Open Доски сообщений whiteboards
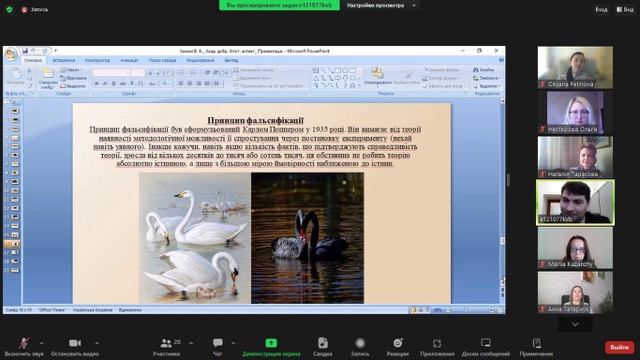The height and width of the screenshot is (360, 640). click(486, 347)
